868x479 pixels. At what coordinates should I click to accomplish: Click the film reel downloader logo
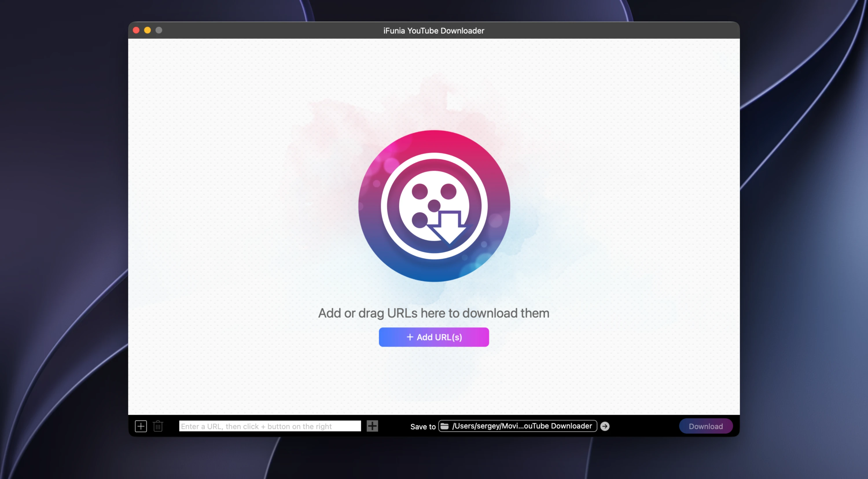(x=434, y=206)
